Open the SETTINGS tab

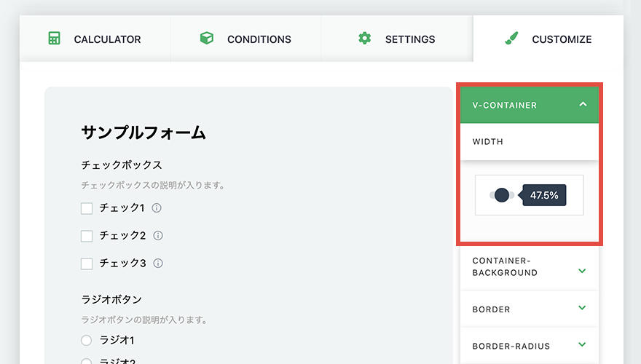[397, 39]
